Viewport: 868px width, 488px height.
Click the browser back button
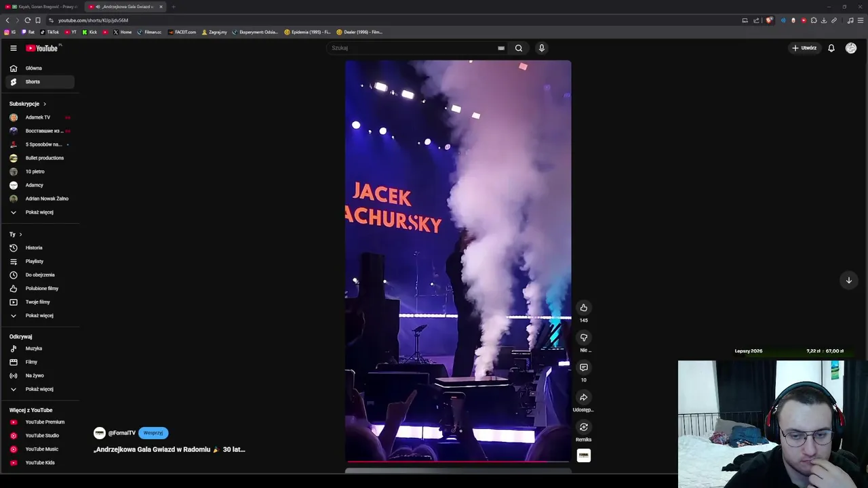[x=7, y=20]
